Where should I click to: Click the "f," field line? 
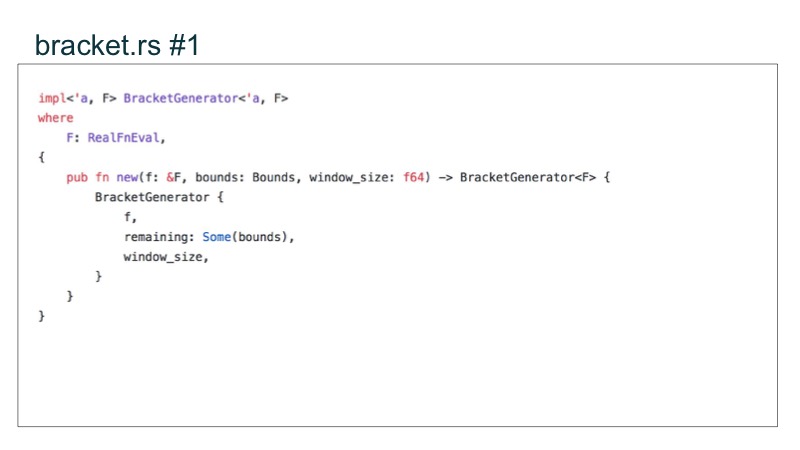click(129, 217)
